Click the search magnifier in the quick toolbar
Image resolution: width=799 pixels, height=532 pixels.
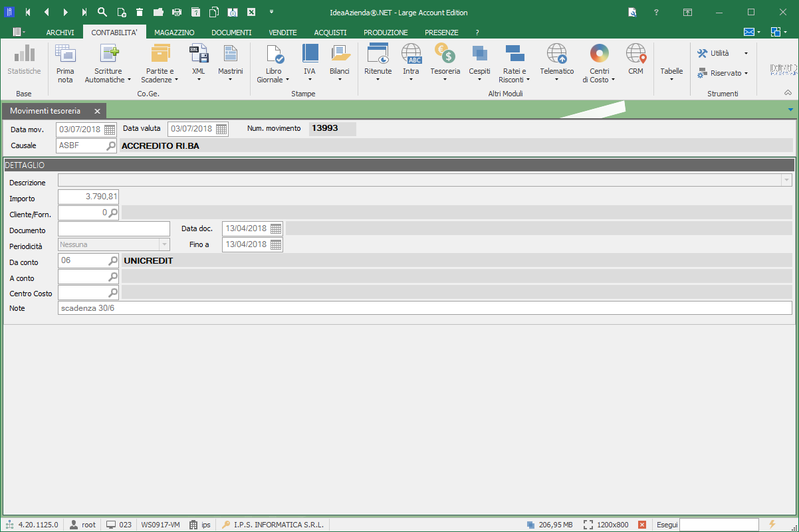click(x=102, y=12)
